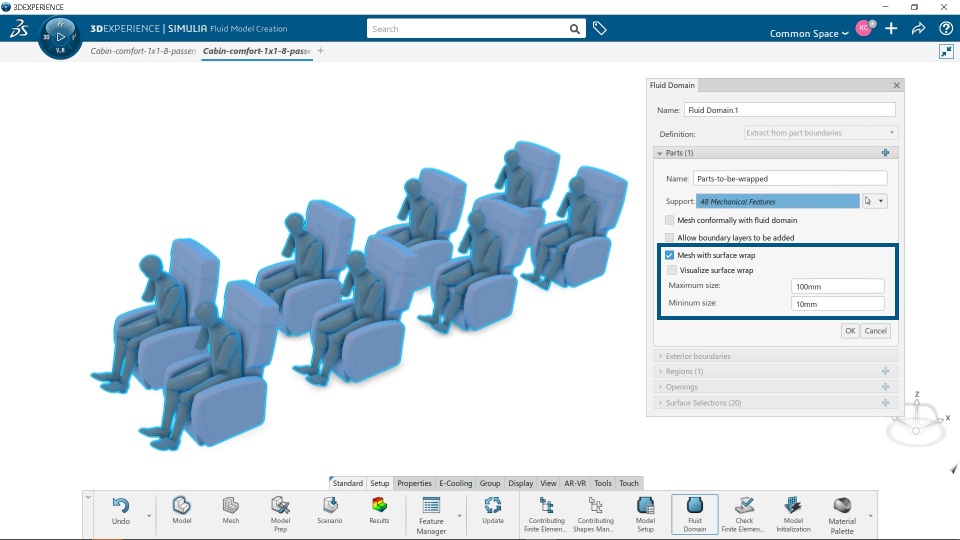Click the plus add icon in top bar
Image resolution: width=960 pixels, height=540 pixels.
891,28
